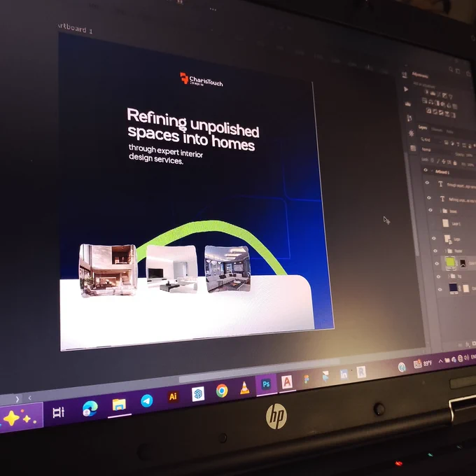Add an Invert adjustment layer
Image resolution: width=476 pixels, height=476 pixels.
(x=428, y=111)
